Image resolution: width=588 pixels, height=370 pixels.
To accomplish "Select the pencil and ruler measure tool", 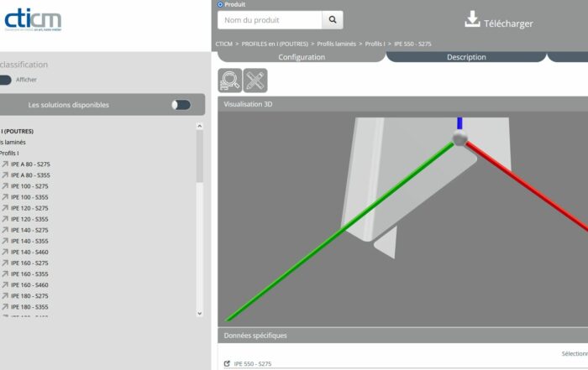I will (x=255, y=81).
